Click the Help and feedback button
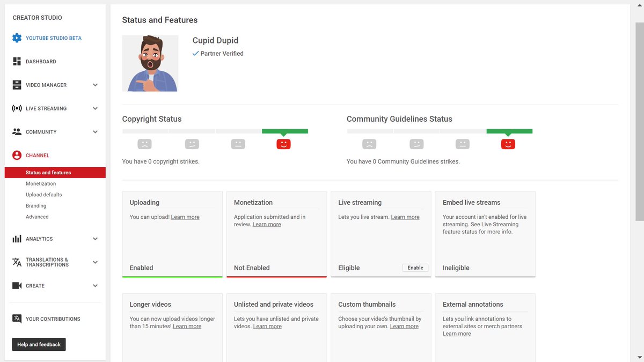The height and width of the screenshot is (362, 644). (x=39, y=344)
